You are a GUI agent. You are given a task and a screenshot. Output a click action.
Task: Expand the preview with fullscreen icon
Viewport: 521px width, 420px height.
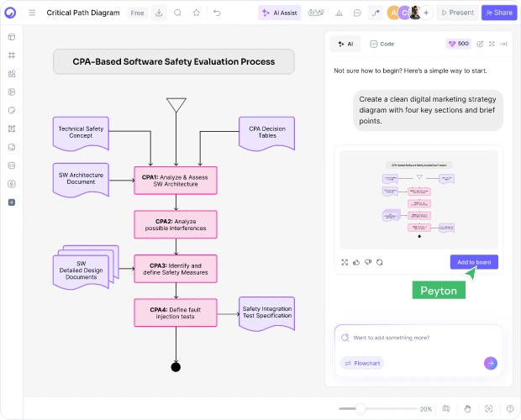click(345, 262)
